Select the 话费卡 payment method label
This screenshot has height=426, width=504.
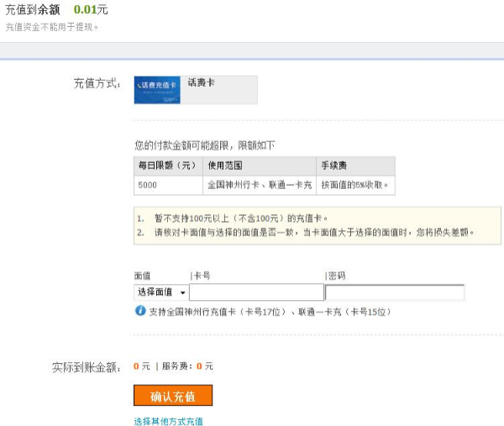(x=202, y=84)
